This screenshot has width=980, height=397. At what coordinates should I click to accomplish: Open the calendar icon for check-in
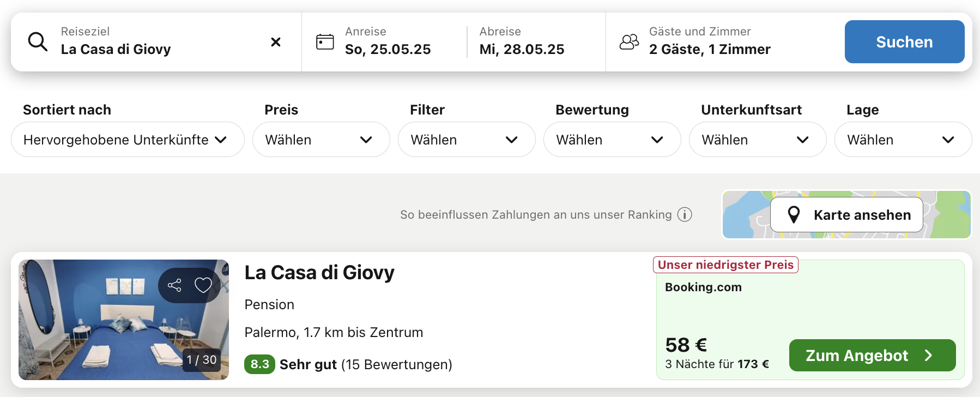325,42
